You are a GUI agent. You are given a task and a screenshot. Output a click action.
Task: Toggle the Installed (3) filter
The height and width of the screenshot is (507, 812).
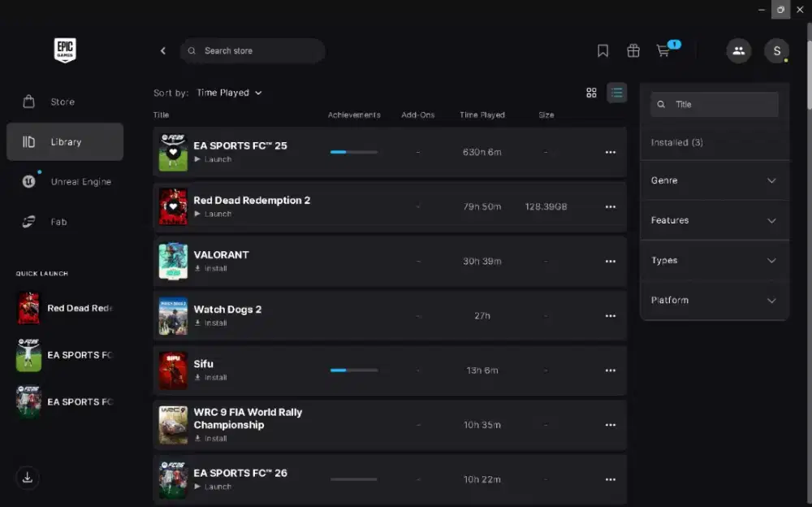coord(677,142)
